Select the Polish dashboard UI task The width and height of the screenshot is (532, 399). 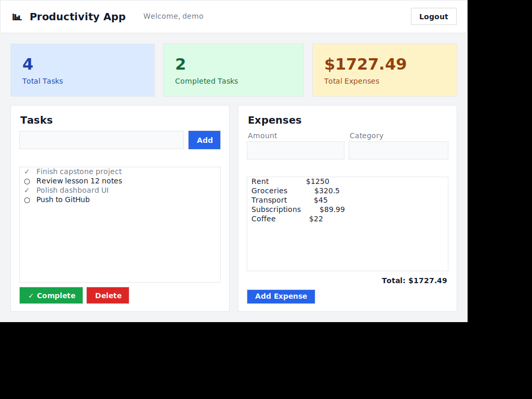(x=120, y=190)
